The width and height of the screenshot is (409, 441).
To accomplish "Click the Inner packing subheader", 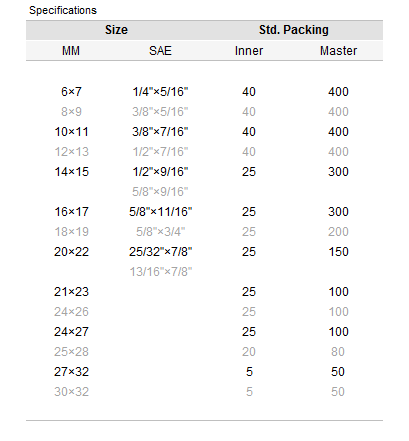I will [x=249, y=51].
